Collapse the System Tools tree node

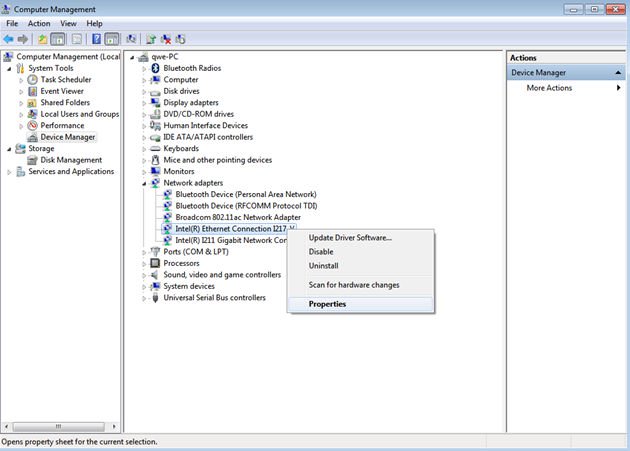pos(9,68)
